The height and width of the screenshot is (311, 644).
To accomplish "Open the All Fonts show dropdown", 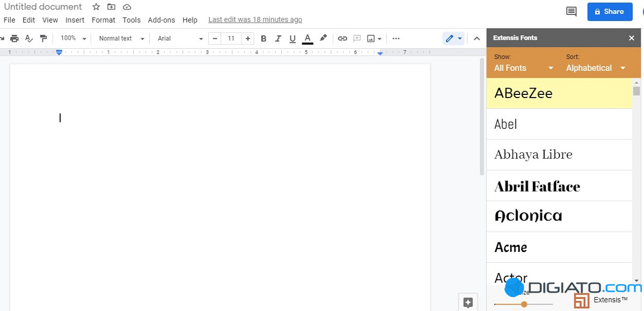I will click(523, 68).
